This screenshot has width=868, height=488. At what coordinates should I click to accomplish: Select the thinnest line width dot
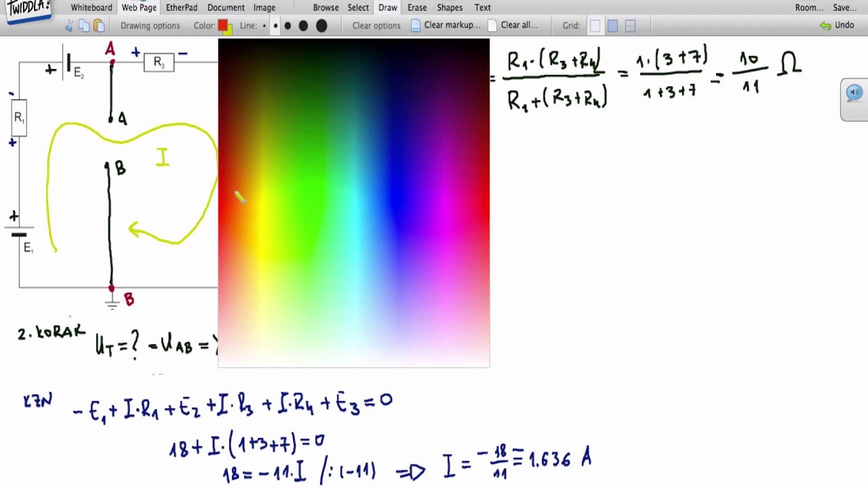point(264,26)
